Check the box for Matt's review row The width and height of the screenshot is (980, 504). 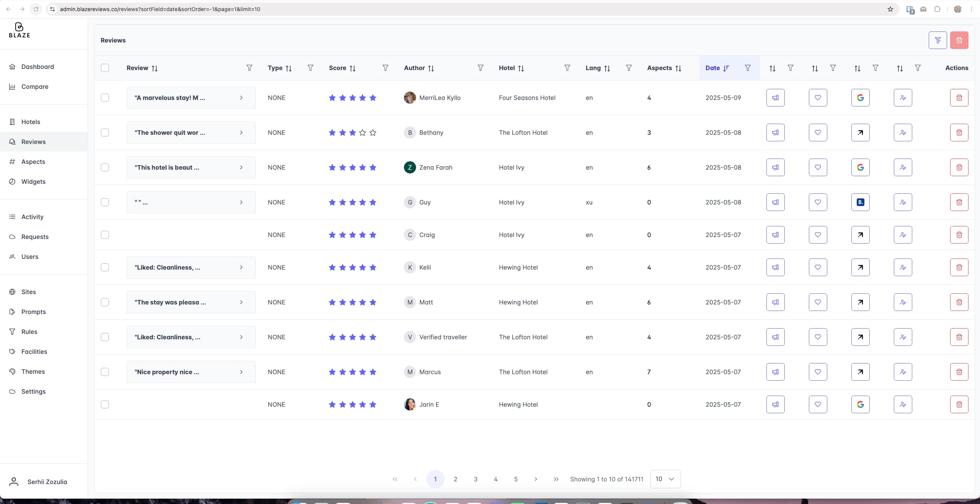pyautogui.click(x=105, y=302)
